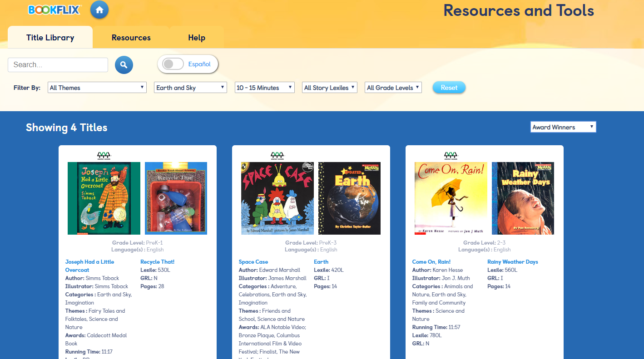Click the Come On, Rain! book cover
Screen dimensions: 644x359
(451, 198)
